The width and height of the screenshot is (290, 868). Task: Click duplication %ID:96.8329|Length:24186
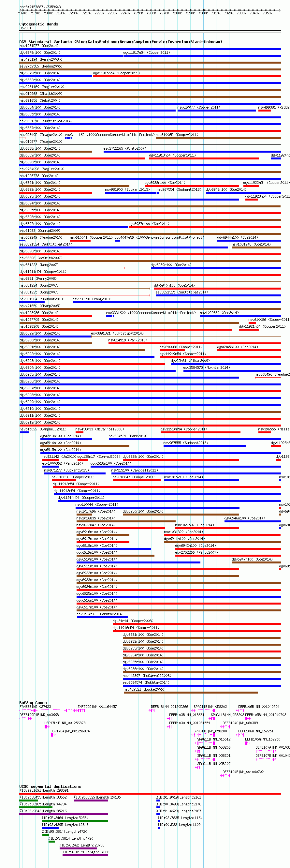point(97,797)
